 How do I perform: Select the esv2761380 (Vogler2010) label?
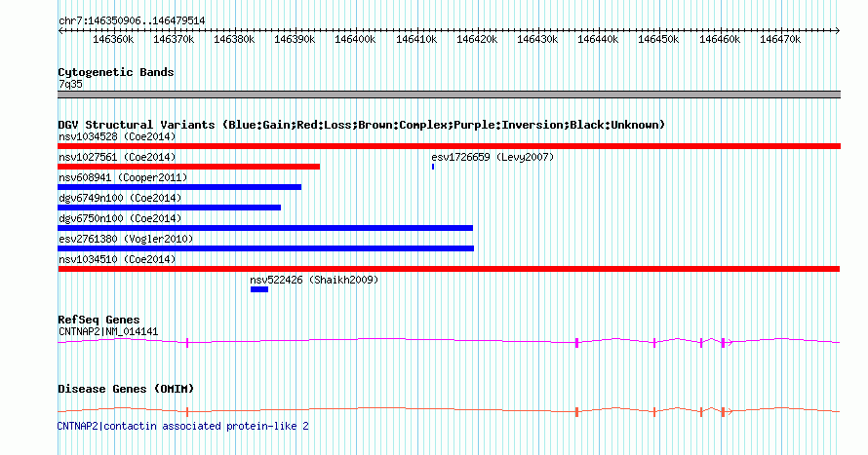[x=126, y=240]
